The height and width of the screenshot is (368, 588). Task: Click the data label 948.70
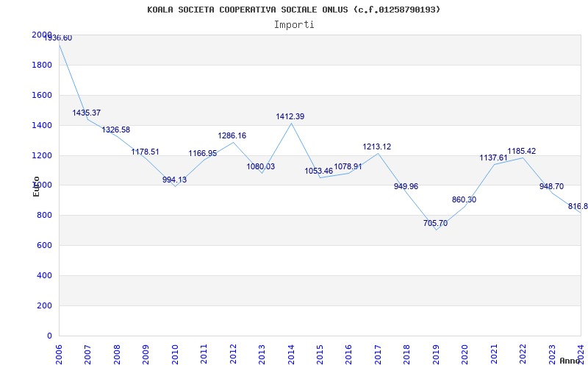pos(552,187)
